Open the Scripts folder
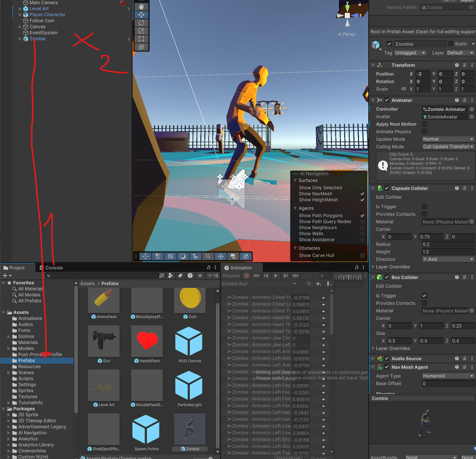The width and height of the screenshot is (476, 459). click(x=26, y=378)
